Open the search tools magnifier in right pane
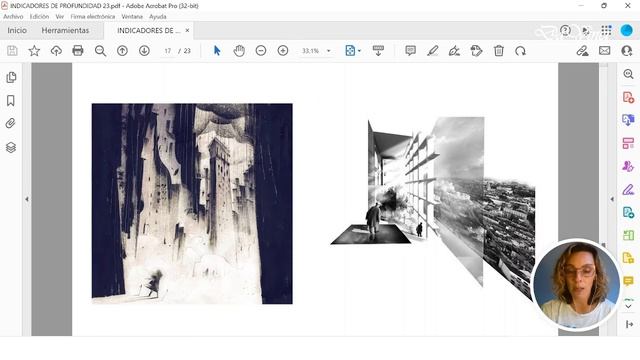This screenshot has height=360, width=640. pos(629,74)
